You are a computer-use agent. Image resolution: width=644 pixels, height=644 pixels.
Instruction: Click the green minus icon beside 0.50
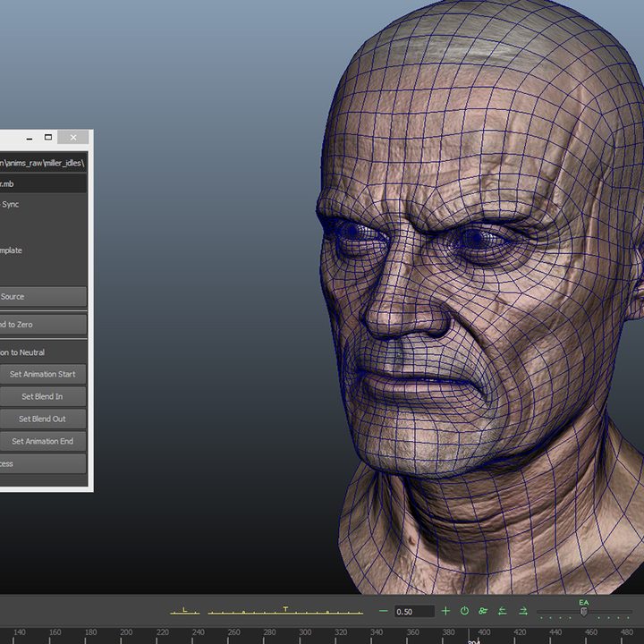pos(383,611)
